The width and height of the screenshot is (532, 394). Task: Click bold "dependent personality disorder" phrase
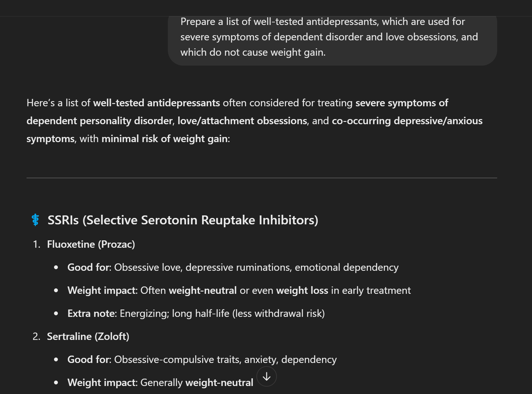(x=100, y=121)
